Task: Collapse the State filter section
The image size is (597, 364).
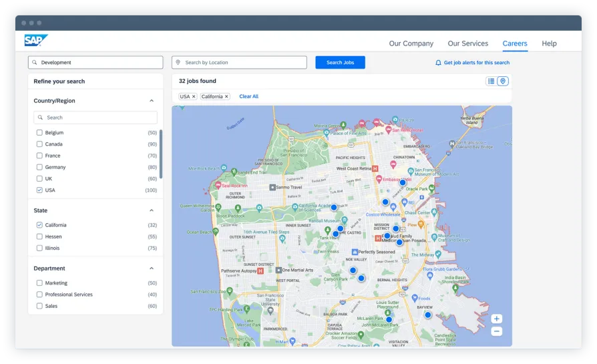Action: (x=152, y=210)
